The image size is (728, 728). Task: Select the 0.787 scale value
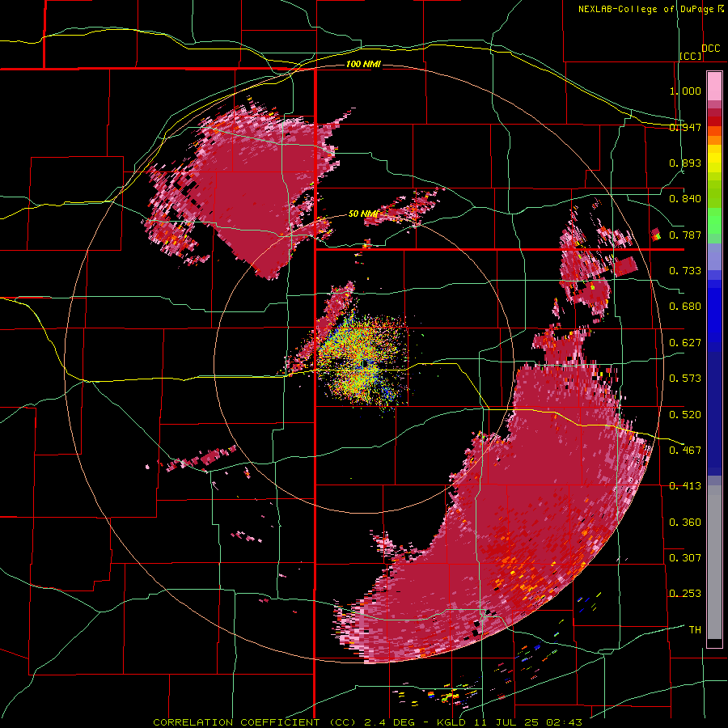point(685,235)
